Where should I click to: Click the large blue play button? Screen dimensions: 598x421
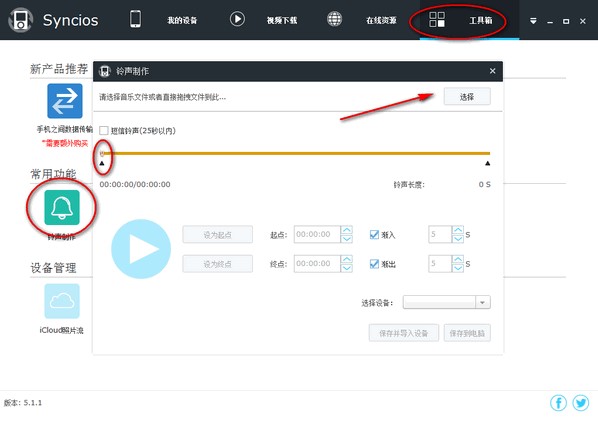click(x=141, y=249)
